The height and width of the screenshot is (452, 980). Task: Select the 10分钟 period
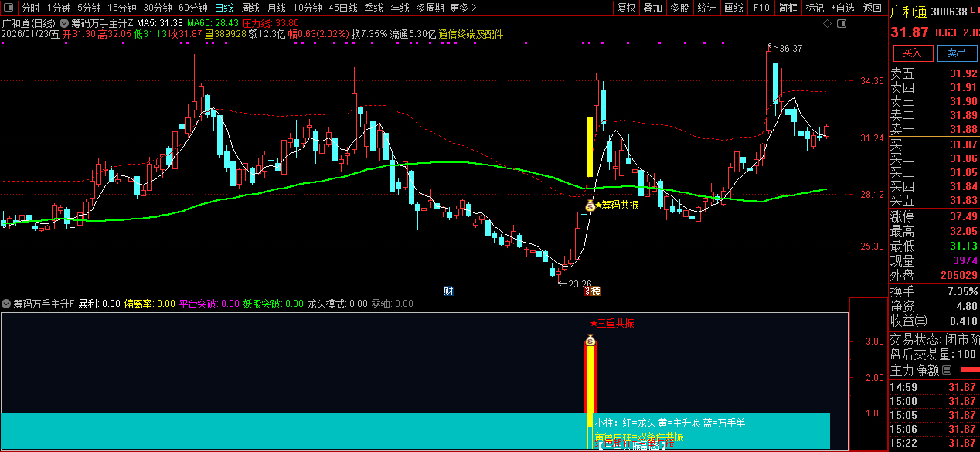pos(308,8)
